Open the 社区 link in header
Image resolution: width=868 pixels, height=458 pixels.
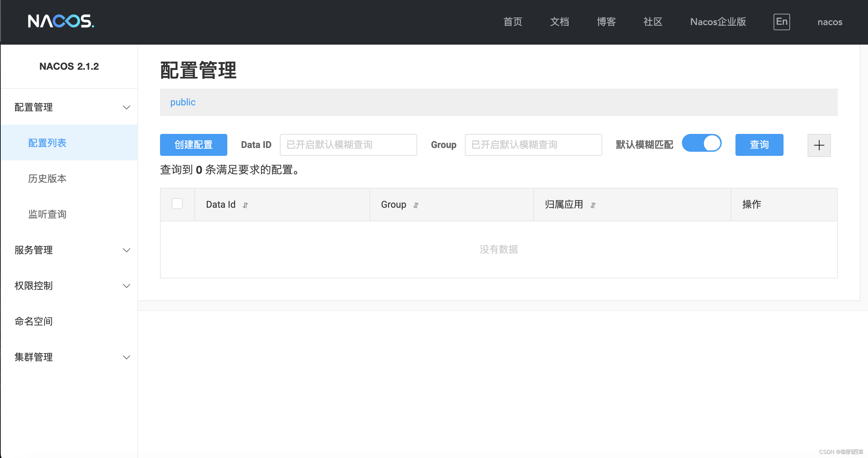pyautogui.click(x=653, y=22)
